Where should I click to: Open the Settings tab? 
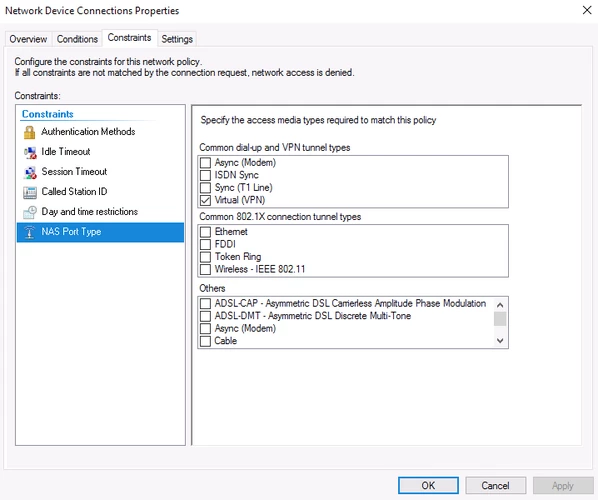point(177,39)
